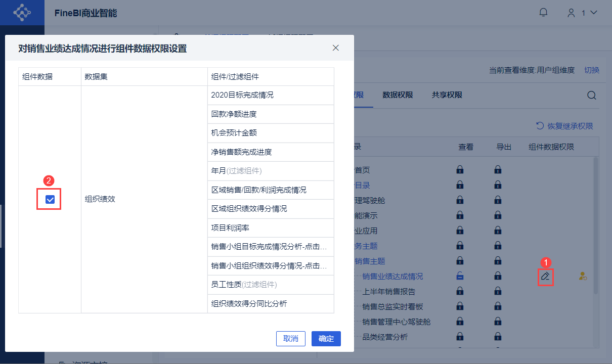Open the notification bell
This screenshot has width=612, height=364.
click(x=543, y=12)
